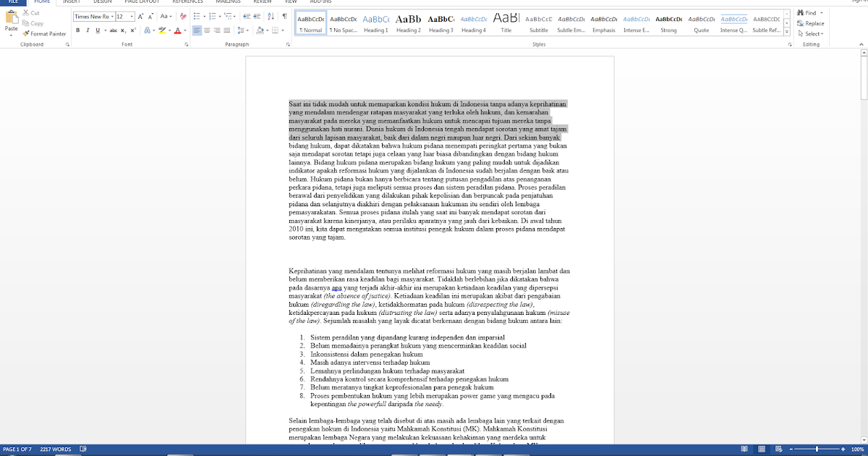
Task: Open Paragraph dialog launcher
Action: [288, 45]
